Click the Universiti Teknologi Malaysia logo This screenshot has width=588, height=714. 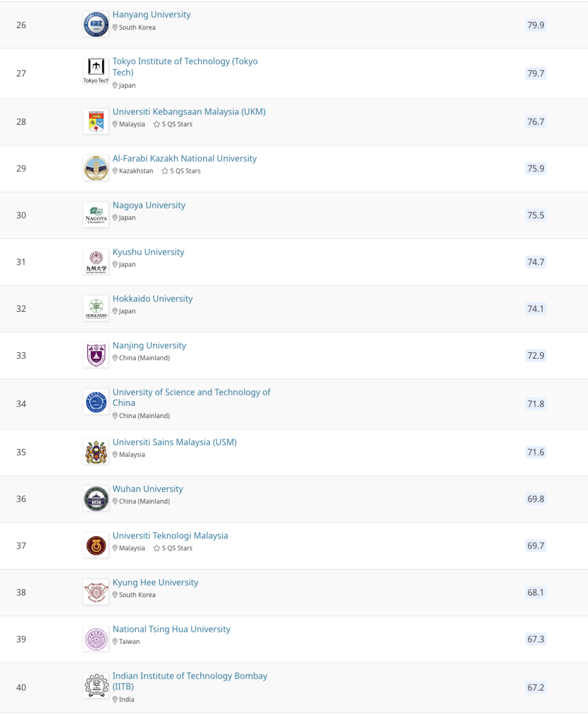pos(96,546)
